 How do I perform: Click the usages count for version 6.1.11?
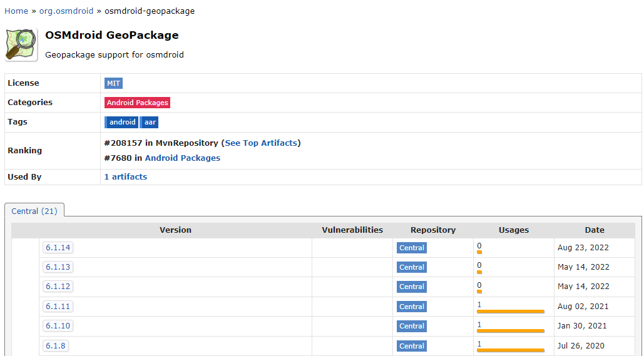click(479, 305)
